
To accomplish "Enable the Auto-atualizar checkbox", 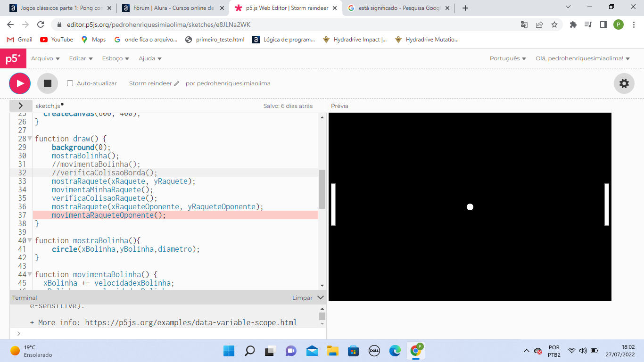I will [70, 83].
